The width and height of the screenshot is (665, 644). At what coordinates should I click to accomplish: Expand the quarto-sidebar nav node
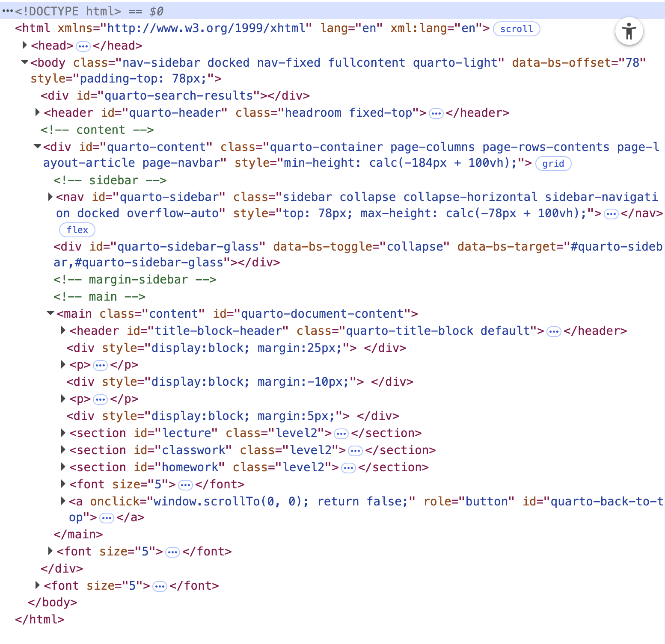pyautogui.click(x=50, y=197)
